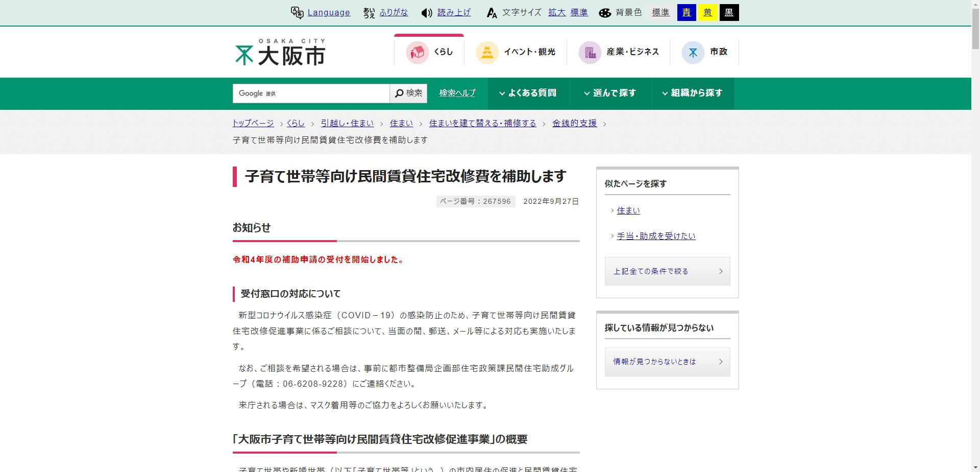Click heading 受付窓口の対応について
The width and height of the screenshot is (980, 472).
[290, 294]
